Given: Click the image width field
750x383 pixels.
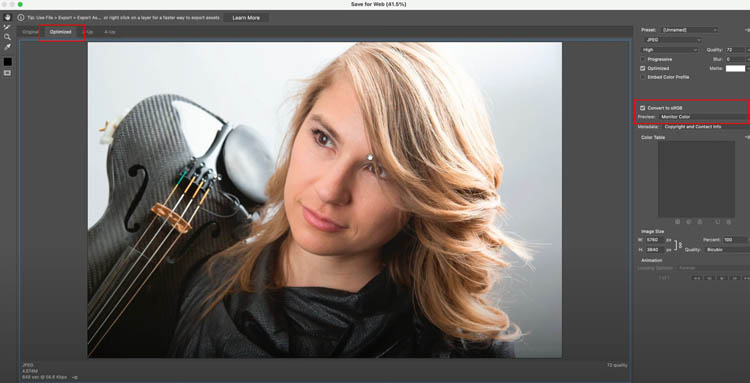Looking at the screenshot, I should click(x=655, y=240).
